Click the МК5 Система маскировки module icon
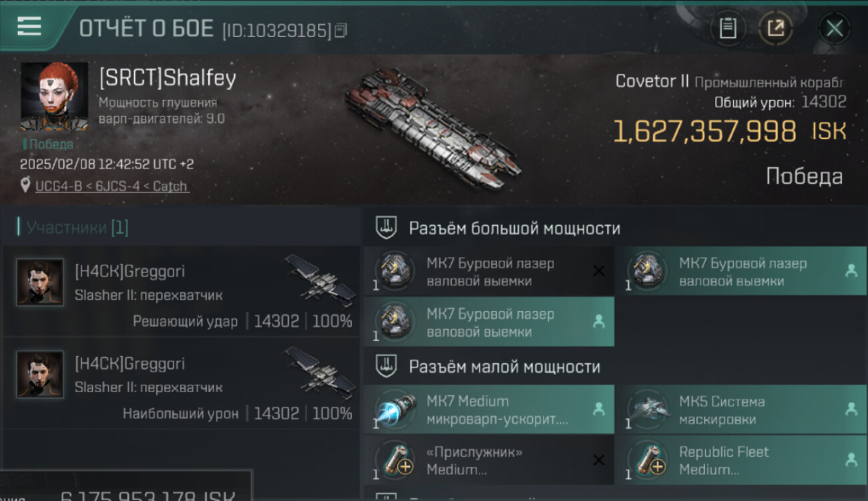The width and height of the screenshot is (868, 501). (648, 409)
